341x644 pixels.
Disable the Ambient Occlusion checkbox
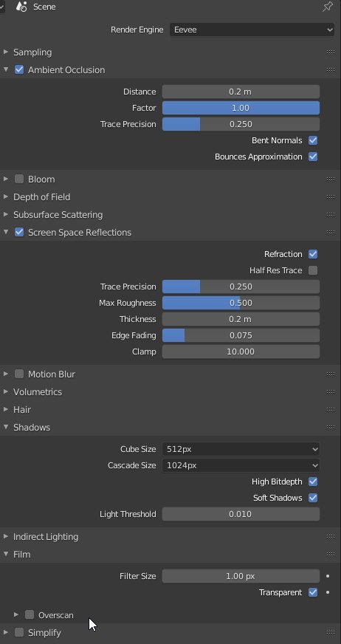pyautogui.click(x=19, y=70)
